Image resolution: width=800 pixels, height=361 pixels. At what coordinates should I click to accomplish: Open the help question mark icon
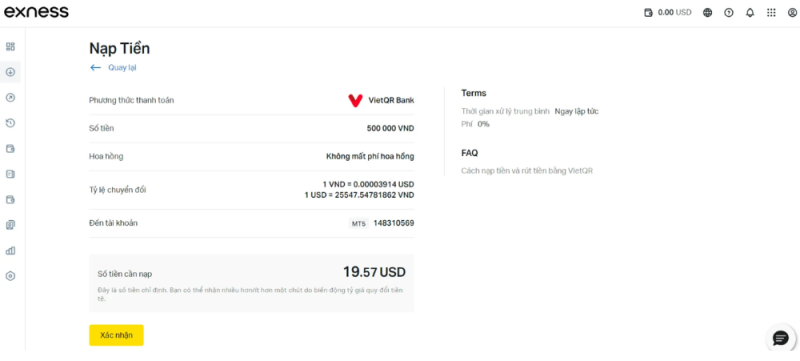coord(729,13)
